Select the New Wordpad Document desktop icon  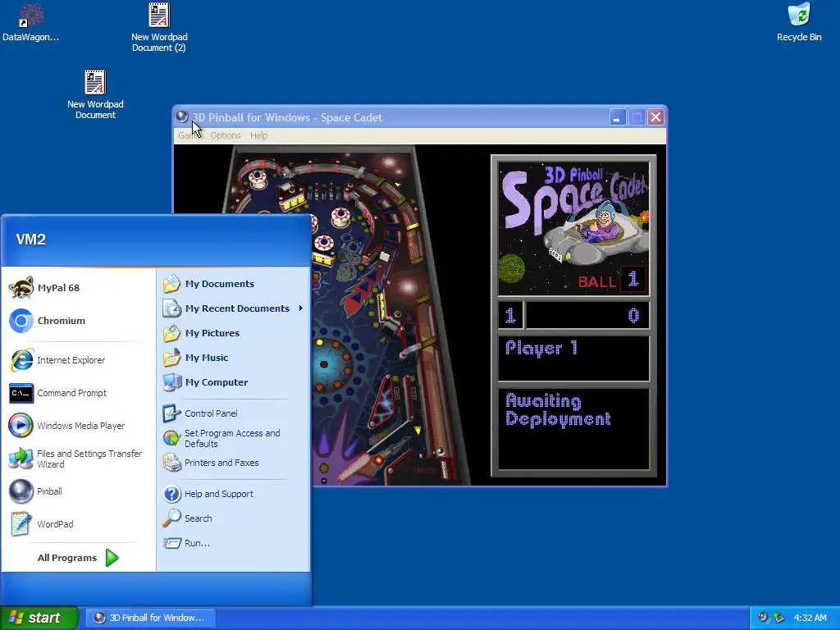pos(95,82)
